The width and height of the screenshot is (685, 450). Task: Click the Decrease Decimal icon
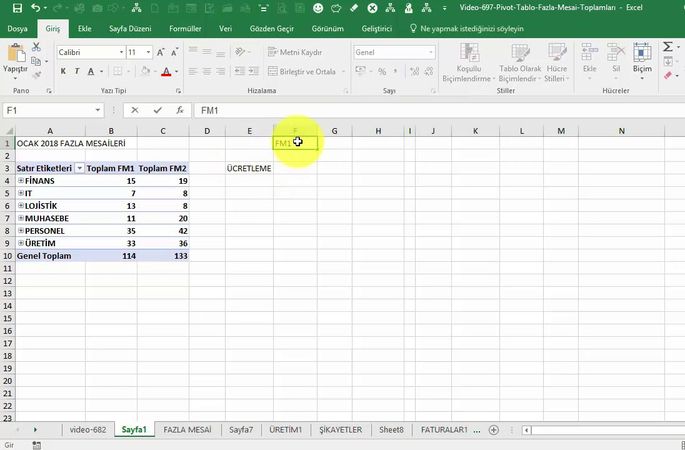[x=429, y=71]
